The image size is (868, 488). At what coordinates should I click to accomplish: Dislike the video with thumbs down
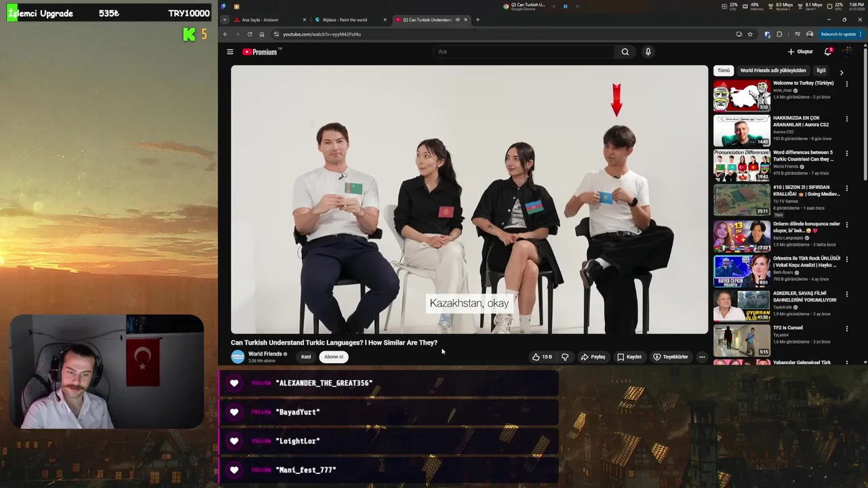click(565, 357)
